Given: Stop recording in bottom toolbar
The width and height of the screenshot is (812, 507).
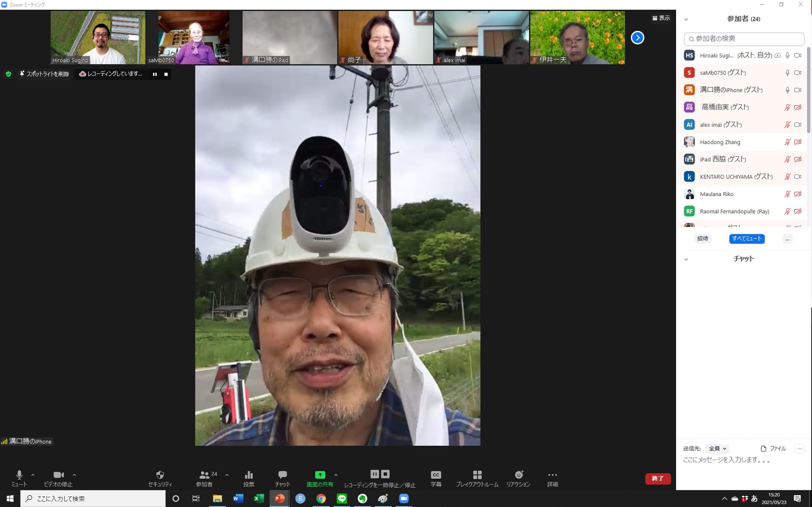Looking at the screenshot, I should point(385,474).
